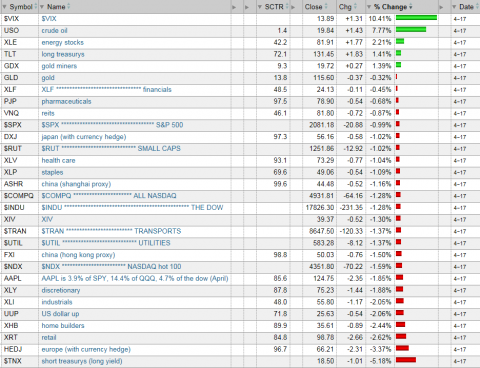Open the SCTR column filter triangle
Viewport: 480px width, 368px height.
point(260,7)
